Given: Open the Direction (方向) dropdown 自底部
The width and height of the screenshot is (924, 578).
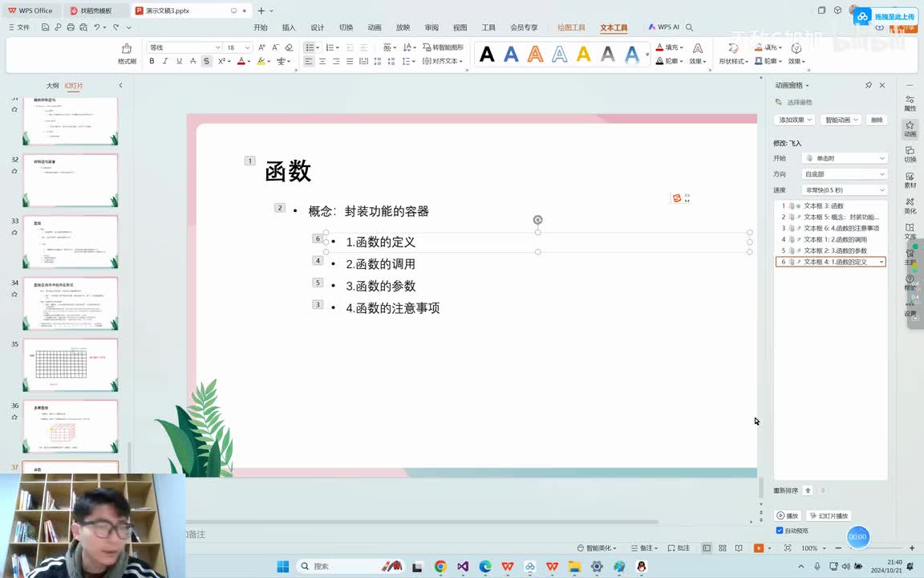Looking at the screenshot, I should 844,174.
